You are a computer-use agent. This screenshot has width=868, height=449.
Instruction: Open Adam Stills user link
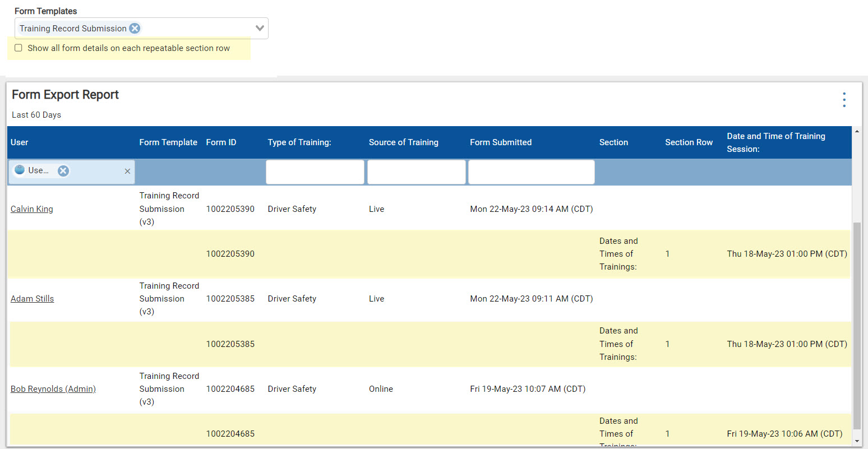point(33,299)
